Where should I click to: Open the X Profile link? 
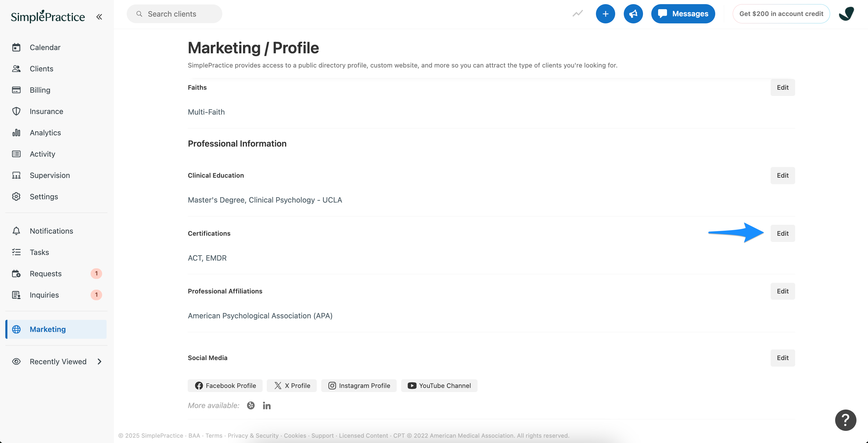pos(292,385)
